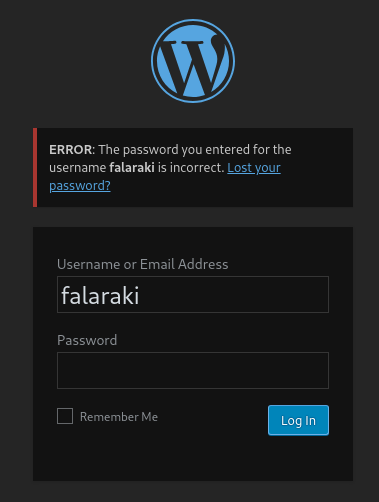Click empty area of login form panel below button
Image resolution: width=379 pixels, height=502 pixels.
click(x=193, y=458)
